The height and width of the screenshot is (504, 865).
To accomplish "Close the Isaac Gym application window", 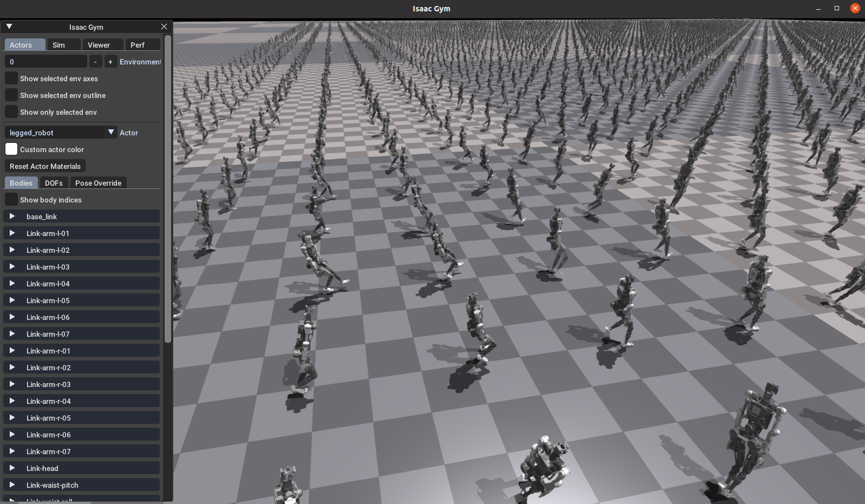I will [x=855, y=8].
